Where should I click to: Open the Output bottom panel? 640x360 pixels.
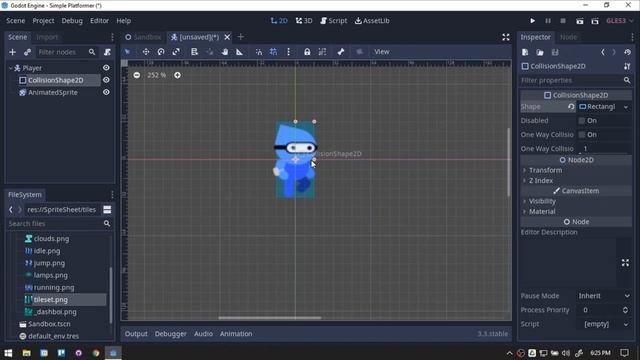point(136,334)
